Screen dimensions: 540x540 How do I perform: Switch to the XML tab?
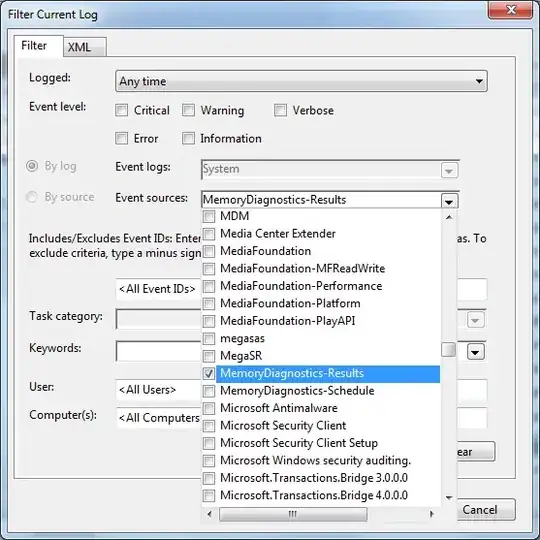coord(85,47)
